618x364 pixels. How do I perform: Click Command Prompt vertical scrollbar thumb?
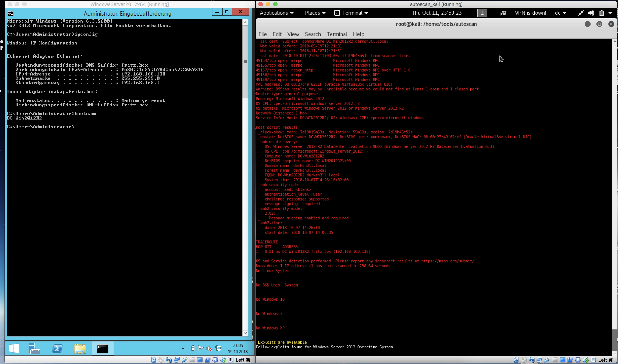click(245, 62)
